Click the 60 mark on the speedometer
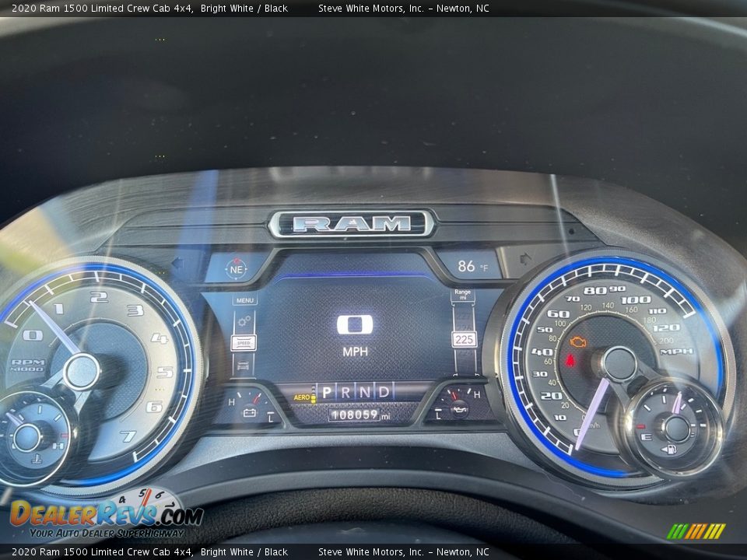The height and width of the screenshot is (560, 747). pos(558,313)
